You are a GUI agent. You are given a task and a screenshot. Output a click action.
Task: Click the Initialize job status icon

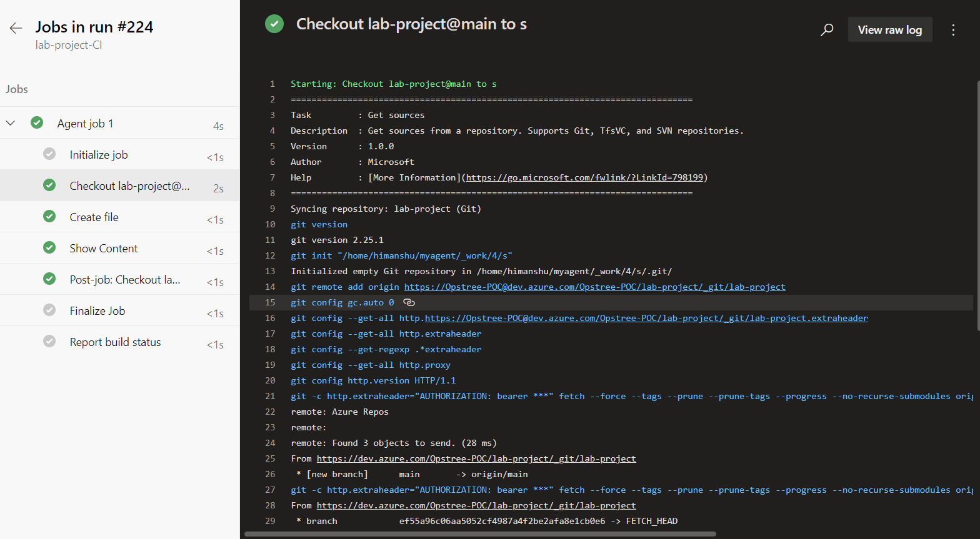49,154
